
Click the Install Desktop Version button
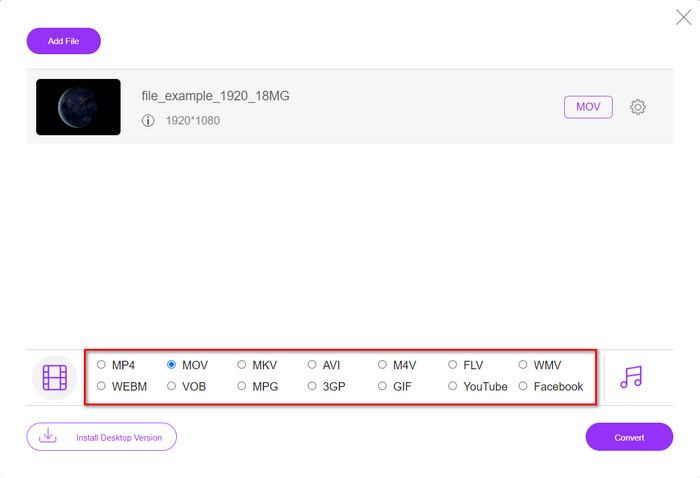click(101, 437)
